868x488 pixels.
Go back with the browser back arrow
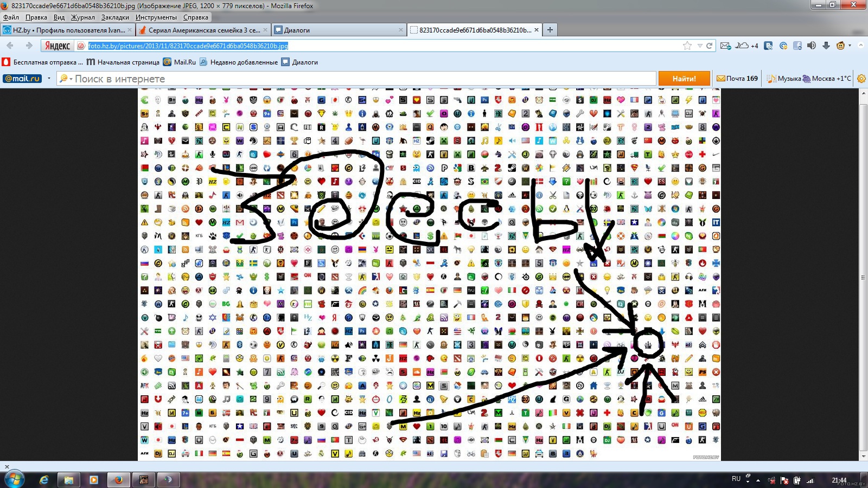(x=10, y=46)
